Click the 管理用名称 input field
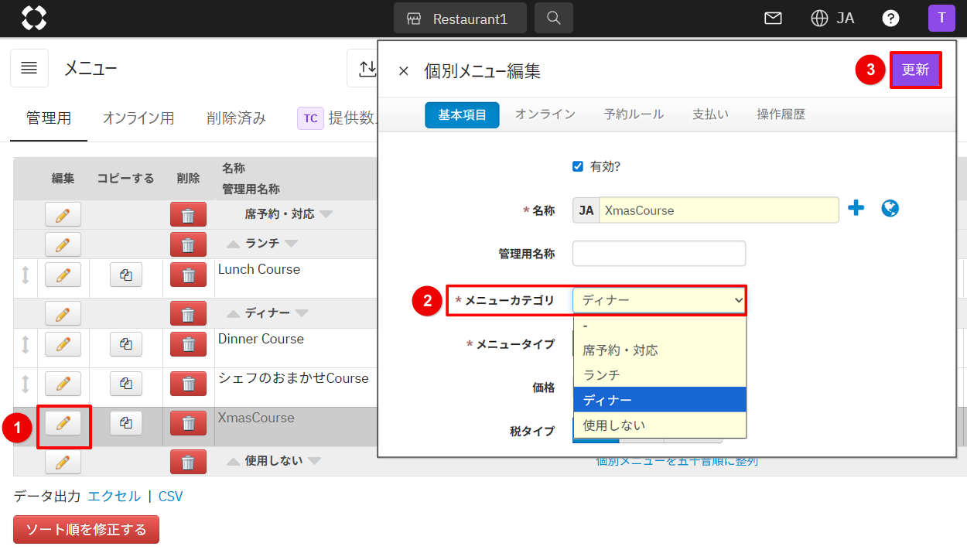The image size is (967, 560). pos(659,254)
